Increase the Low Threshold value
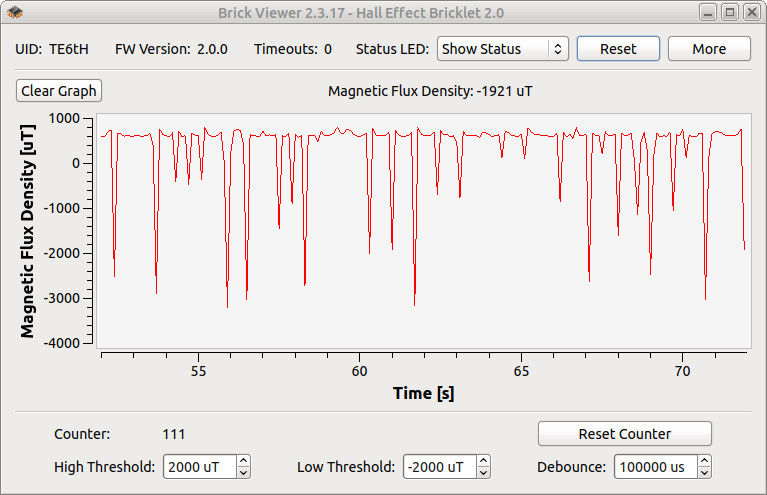Image resolution: width=767 pixels, height=495 pixels. pyautogui.click(x=483, y=461)
